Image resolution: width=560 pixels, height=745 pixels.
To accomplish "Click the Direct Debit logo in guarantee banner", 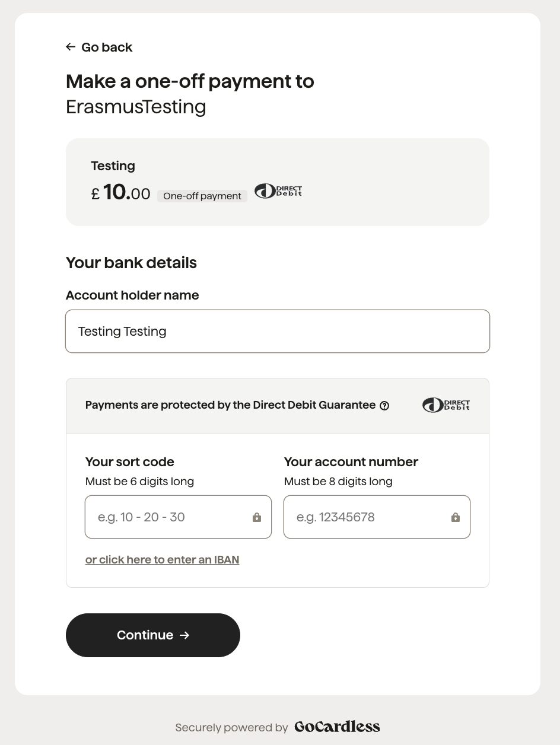I will [446, 405].
